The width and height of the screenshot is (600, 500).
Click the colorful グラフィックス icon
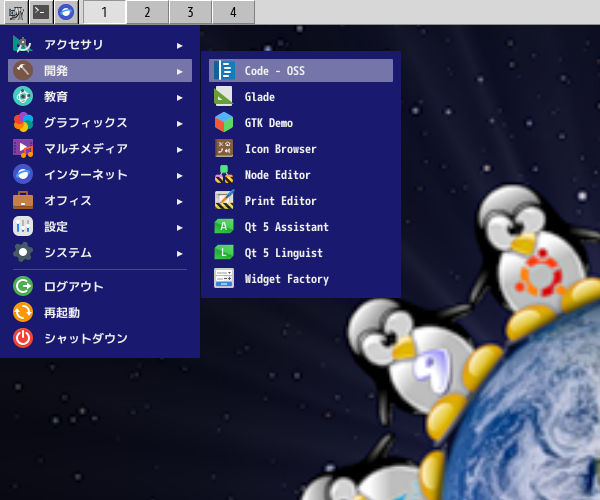click(23, 122)
